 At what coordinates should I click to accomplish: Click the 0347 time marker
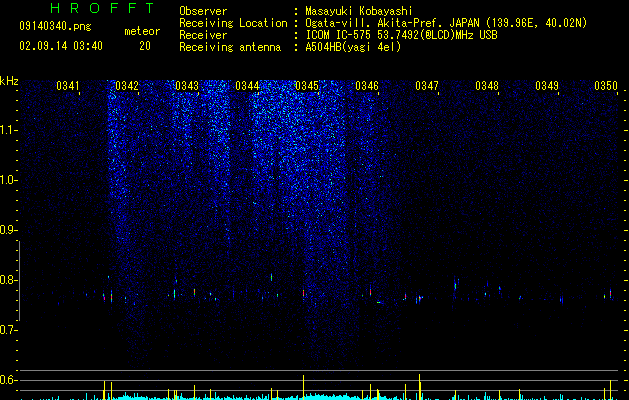point(427,85)
